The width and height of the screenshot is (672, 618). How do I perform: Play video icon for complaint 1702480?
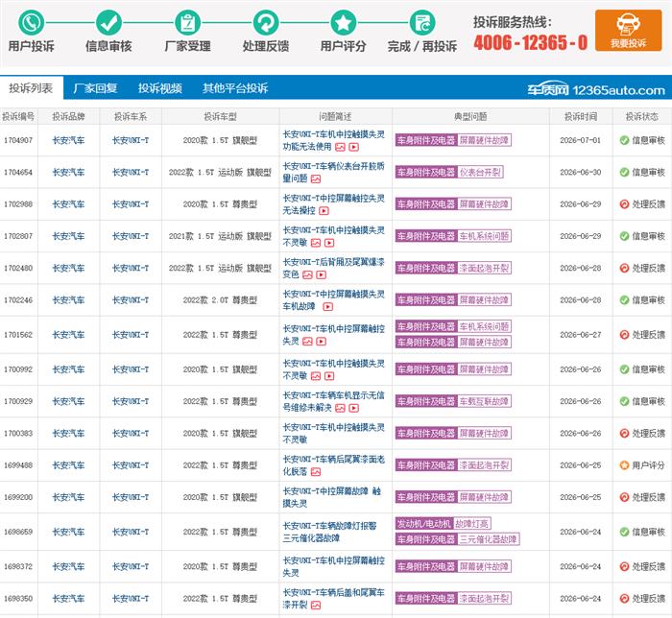click(x=321, y=275)
